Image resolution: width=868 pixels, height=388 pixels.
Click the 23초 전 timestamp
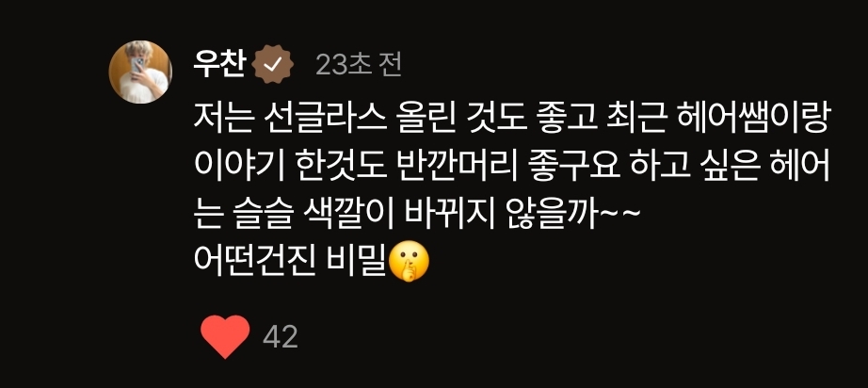(358, 66)
